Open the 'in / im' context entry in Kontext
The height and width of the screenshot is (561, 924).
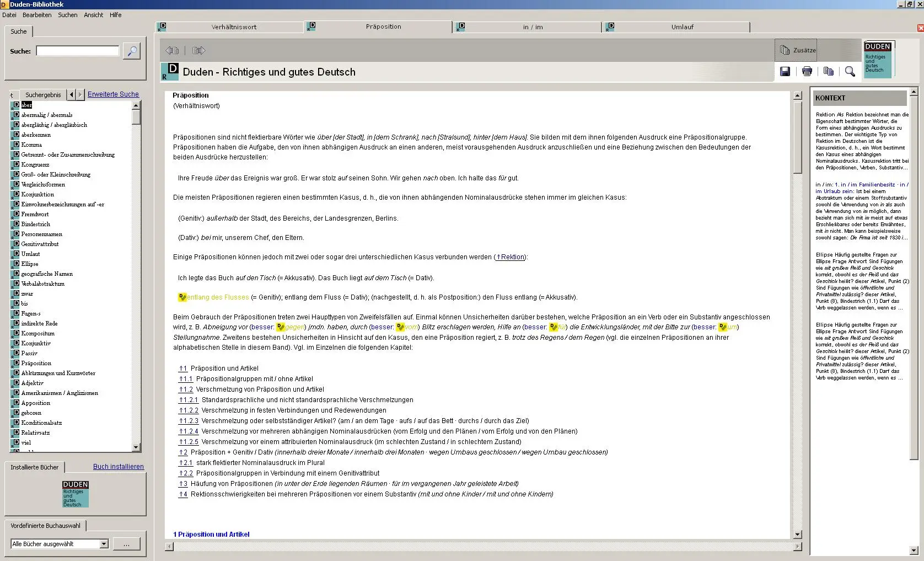862,211
